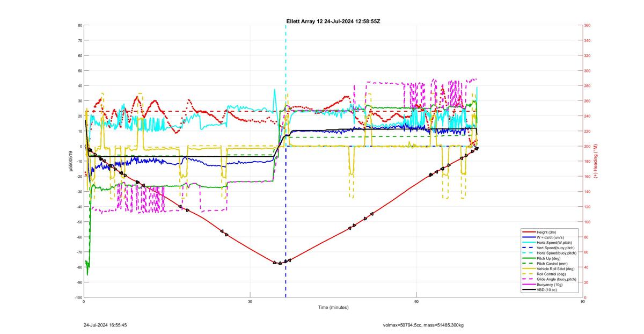This screenshot has width=644, height=334.
Task: Click the 'Pitch Control (mm)' legend entry
Action: [x=552, y=264]
